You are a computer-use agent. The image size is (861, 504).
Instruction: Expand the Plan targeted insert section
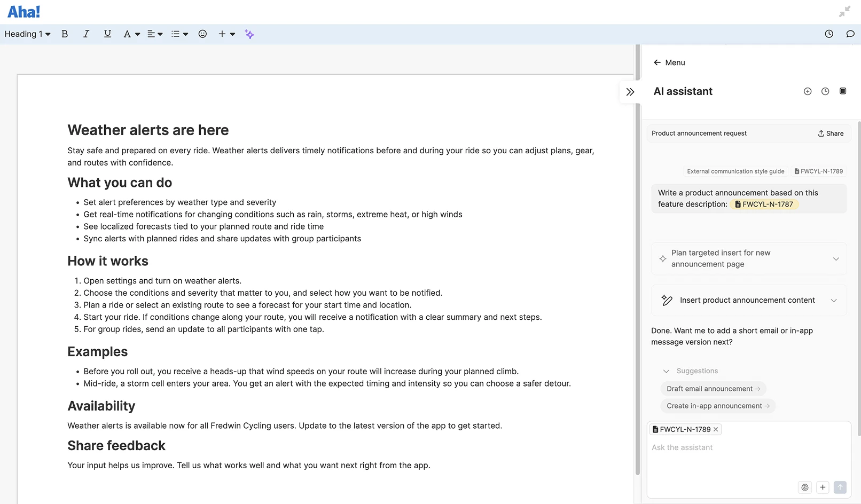(836, 258)
